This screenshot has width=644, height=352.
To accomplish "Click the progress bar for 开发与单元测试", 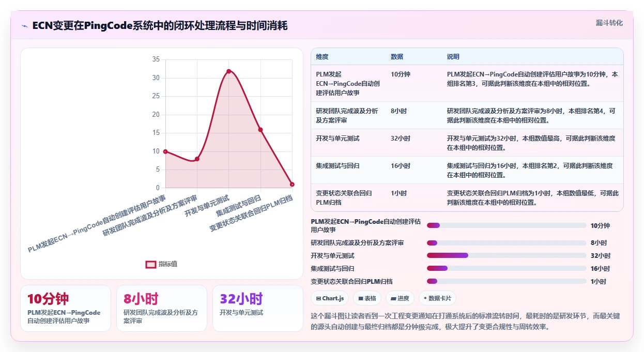I will click(507, 255).
